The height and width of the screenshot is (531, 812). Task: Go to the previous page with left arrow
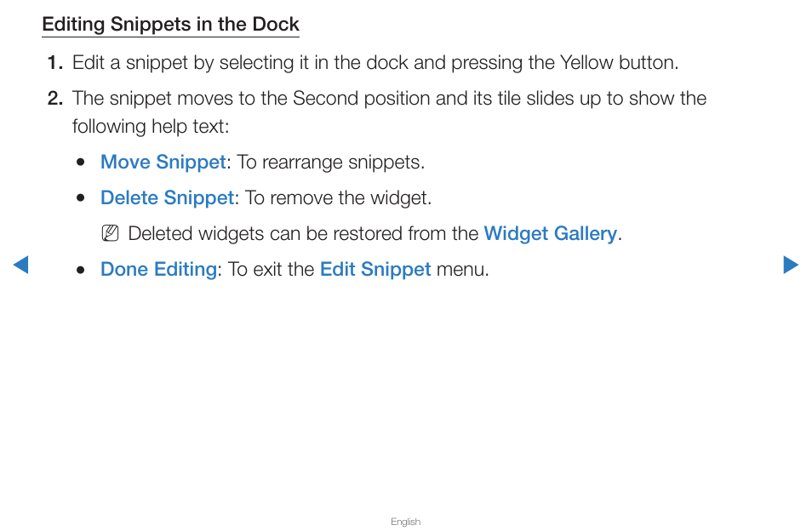click(20, 265)
